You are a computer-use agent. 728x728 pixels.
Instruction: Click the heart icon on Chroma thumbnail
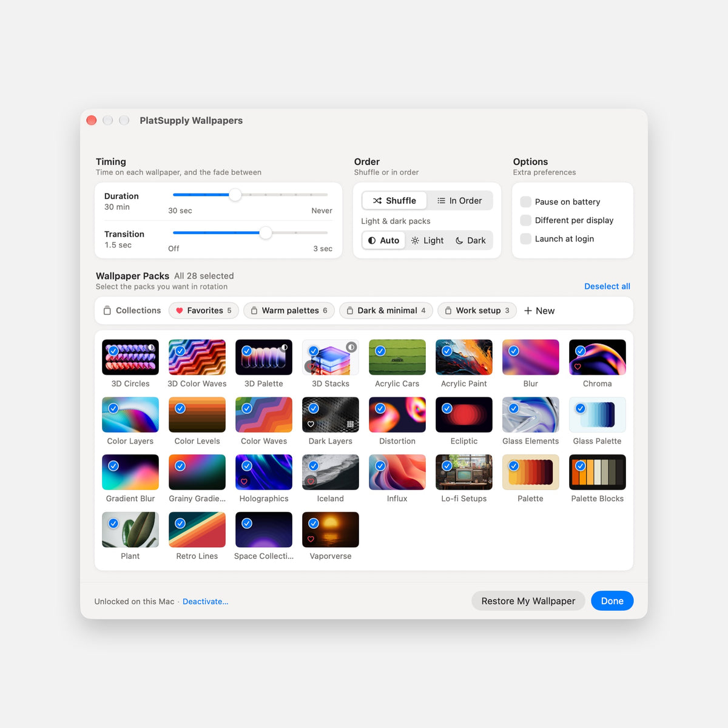578,366
